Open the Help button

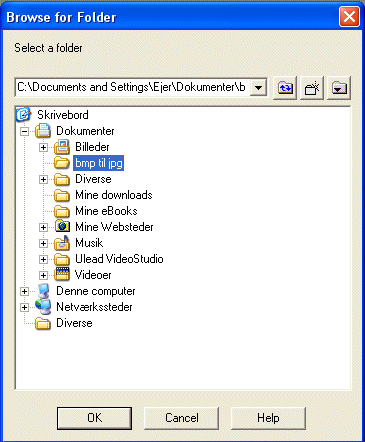pos(268,418)
